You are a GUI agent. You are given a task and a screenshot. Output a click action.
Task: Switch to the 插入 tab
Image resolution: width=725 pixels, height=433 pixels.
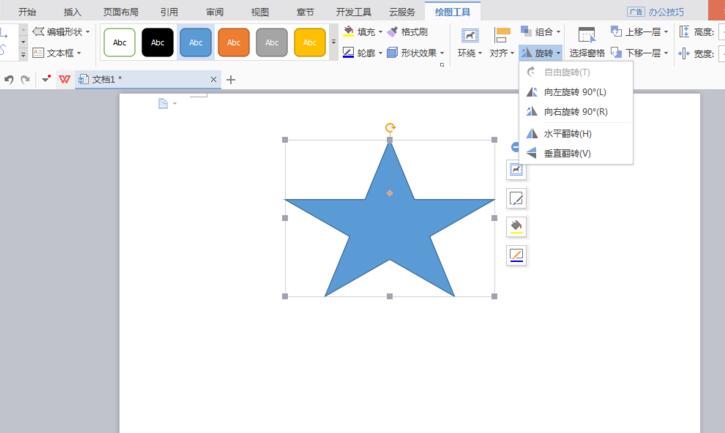[x=72, y=12]
